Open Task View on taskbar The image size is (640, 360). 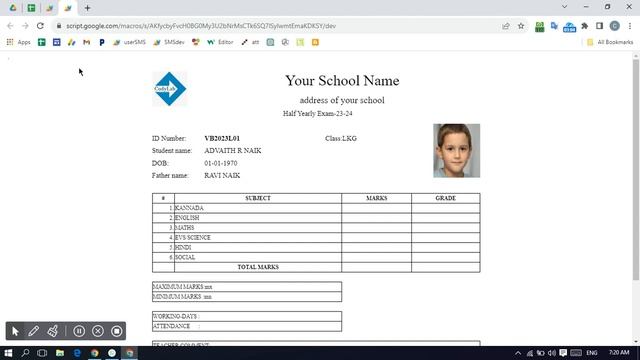click(x=42, y=353)
